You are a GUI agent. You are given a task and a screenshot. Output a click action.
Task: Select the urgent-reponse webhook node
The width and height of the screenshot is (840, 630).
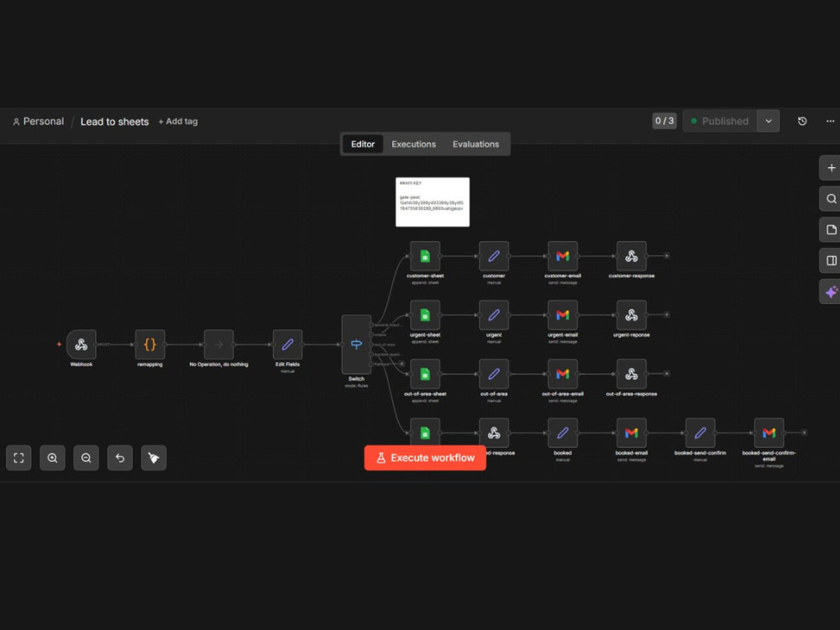[632, 315]
